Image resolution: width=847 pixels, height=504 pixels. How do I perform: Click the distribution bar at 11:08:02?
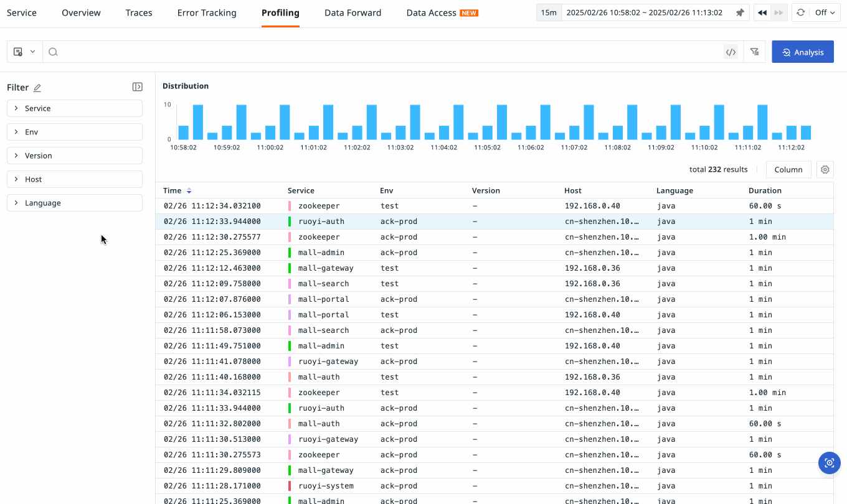coord(618,133)
